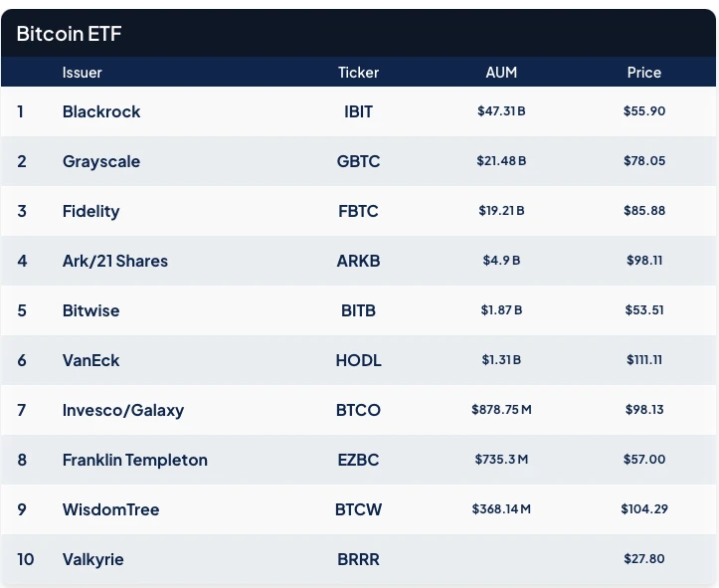Click the Franklin Templeton issuer name
Screen dimensions: 719x588
point(135,460)
